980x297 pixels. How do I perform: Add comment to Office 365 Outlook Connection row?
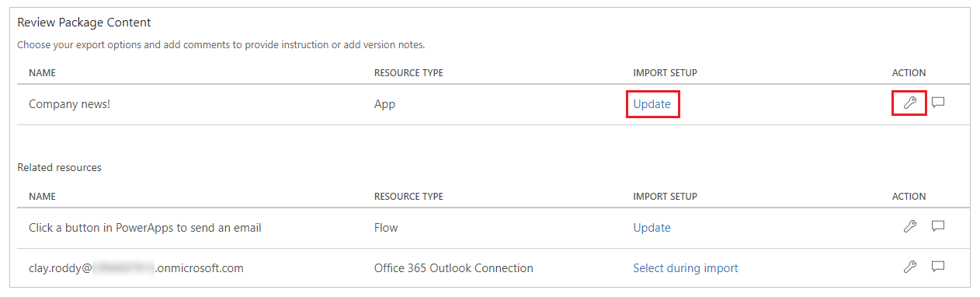pos(938,267)
